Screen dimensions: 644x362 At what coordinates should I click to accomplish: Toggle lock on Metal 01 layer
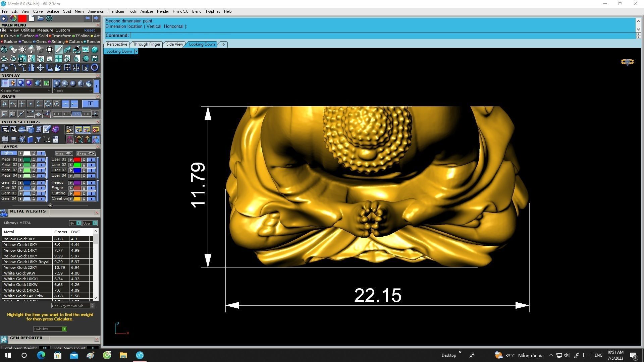pos(34,160)
